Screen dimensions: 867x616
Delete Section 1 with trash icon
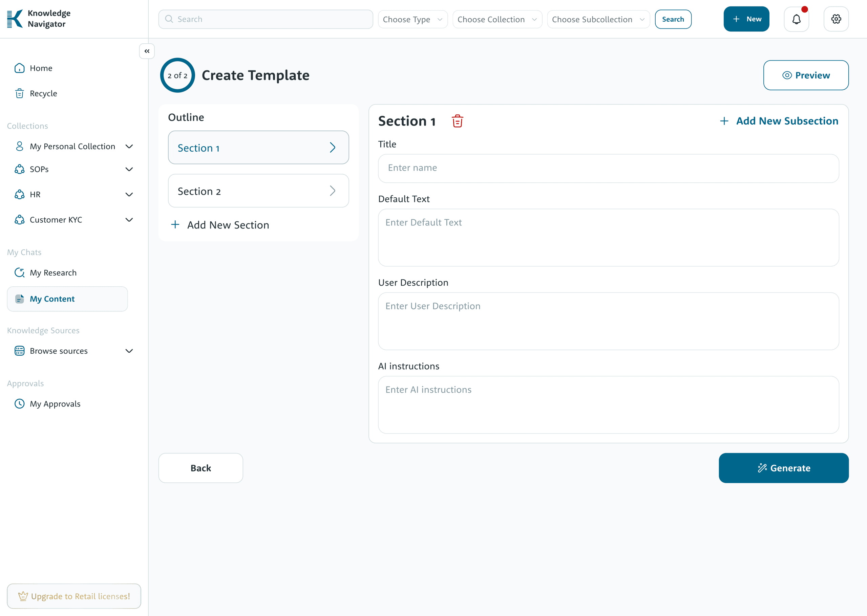click(x=457, y=121)
